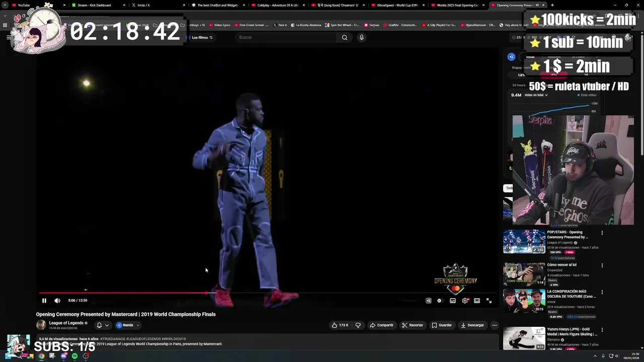Pause the YouTube video
Image resolution: width=644 pixels, height=362 pixels.
point(44,301)
